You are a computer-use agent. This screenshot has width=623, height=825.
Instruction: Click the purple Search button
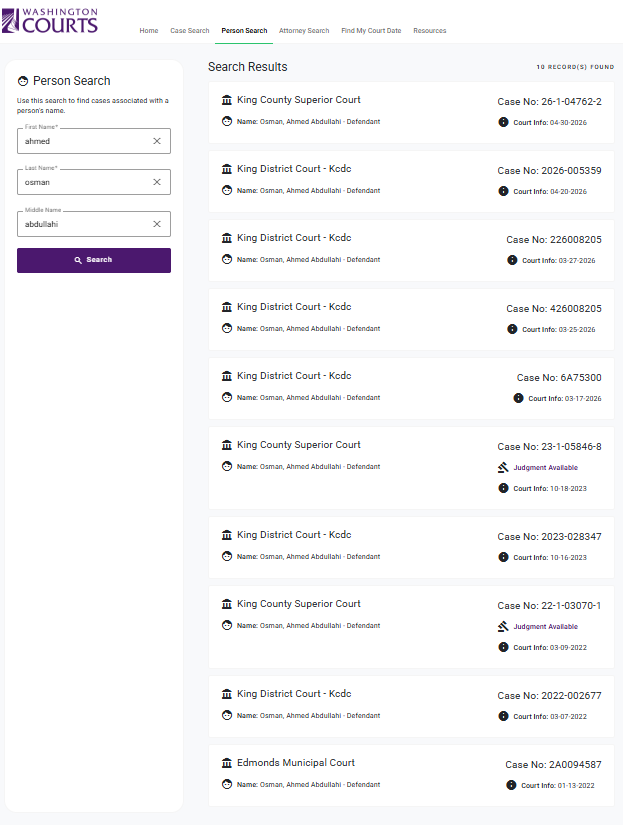coord(94,260)
